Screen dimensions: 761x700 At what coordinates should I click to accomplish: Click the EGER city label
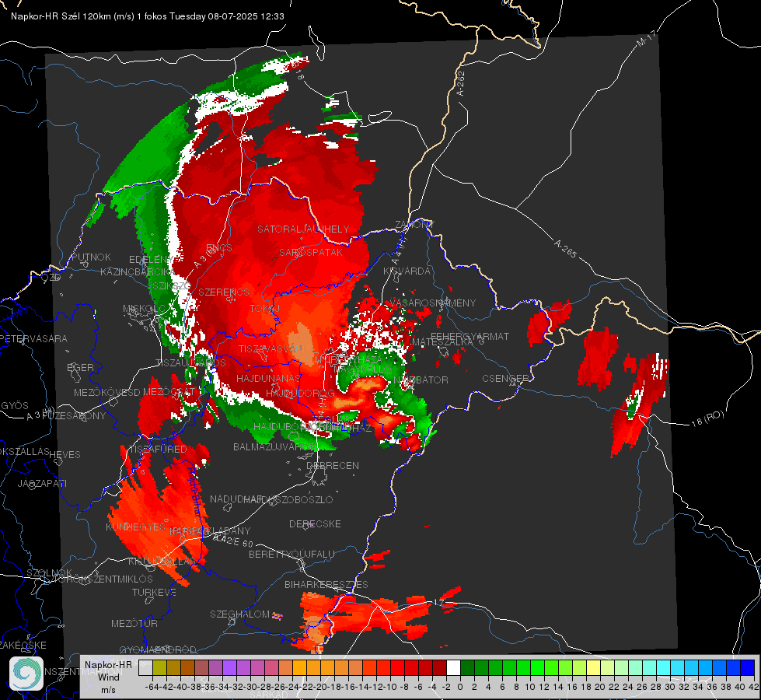(80, 367)
